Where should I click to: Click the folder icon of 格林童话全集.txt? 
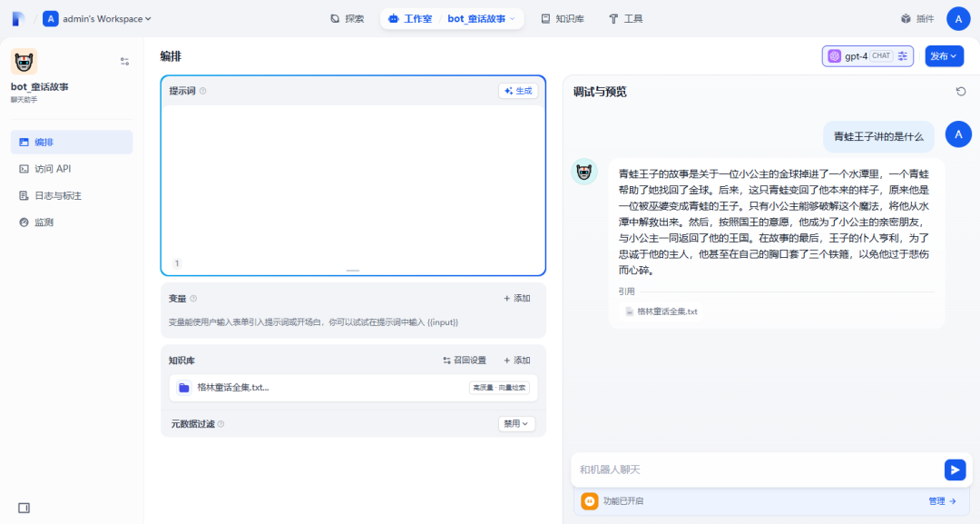183,388
